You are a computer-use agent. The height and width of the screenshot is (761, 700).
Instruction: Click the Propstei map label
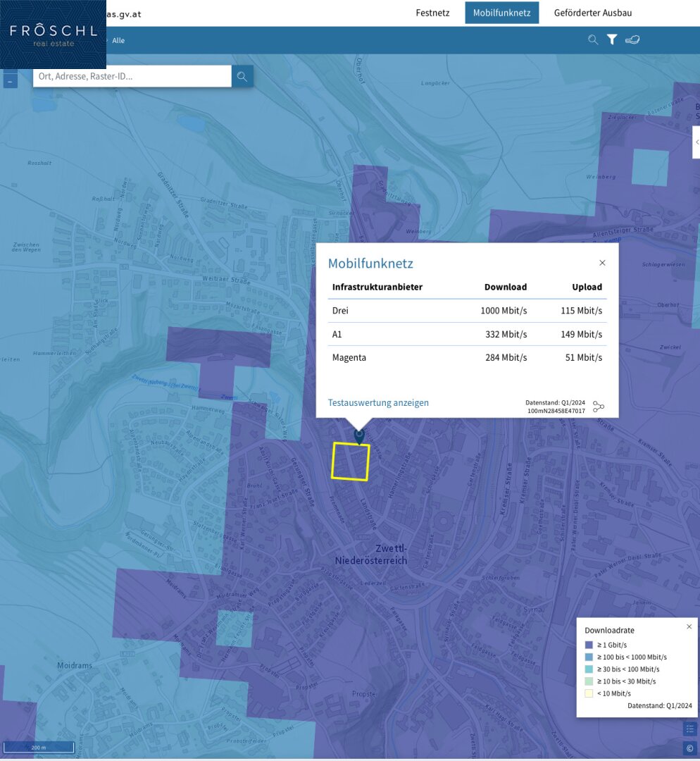tap(364, 694)
